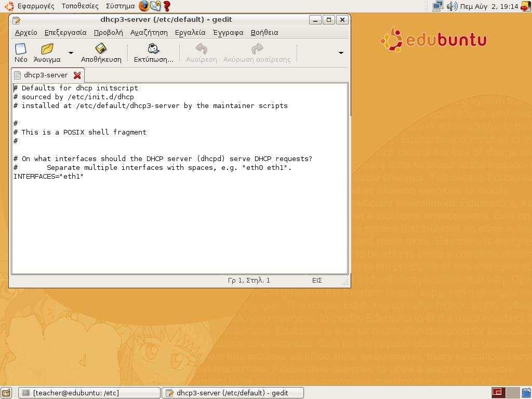The image size is (532, 399).
Task: Open gedit window menu icon in title bar
Action: click(x=16, y=20)
